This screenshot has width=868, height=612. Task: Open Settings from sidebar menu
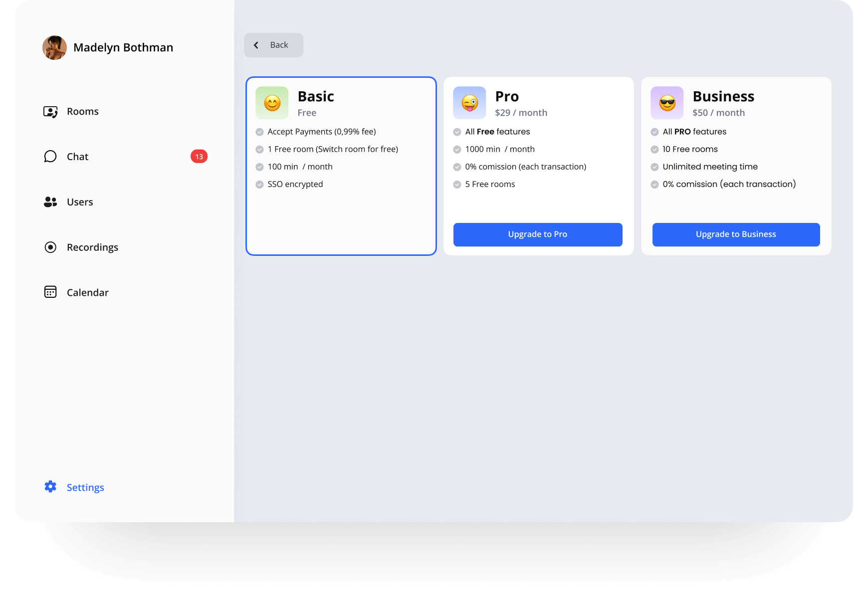85,487
